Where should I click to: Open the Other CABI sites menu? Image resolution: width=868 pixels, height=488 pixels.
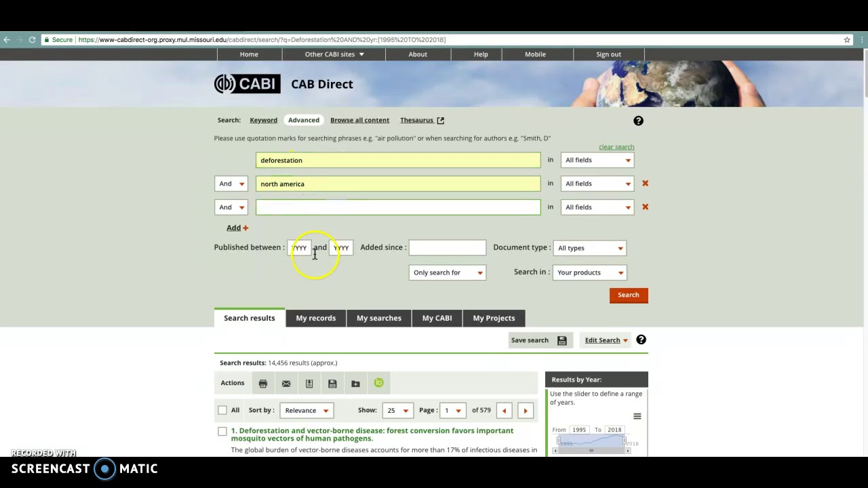(334, 54)
